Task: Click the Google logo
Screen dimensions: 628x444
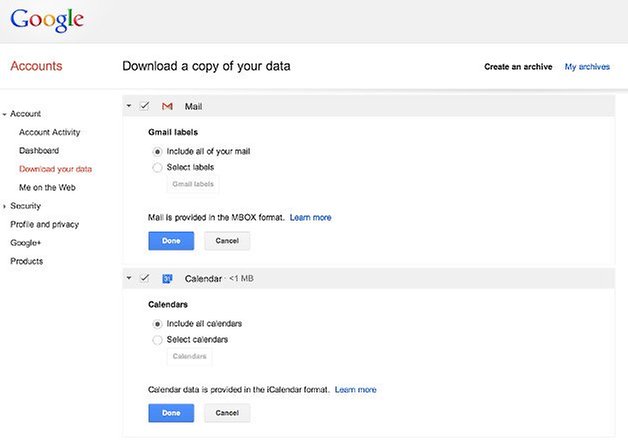Action: pyautogui.click(x=47, y=20)
